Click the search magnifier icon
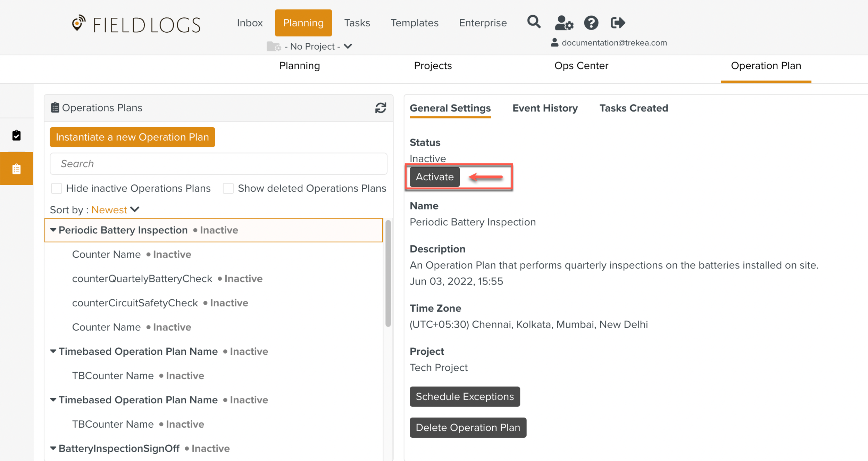 (534, 22)
